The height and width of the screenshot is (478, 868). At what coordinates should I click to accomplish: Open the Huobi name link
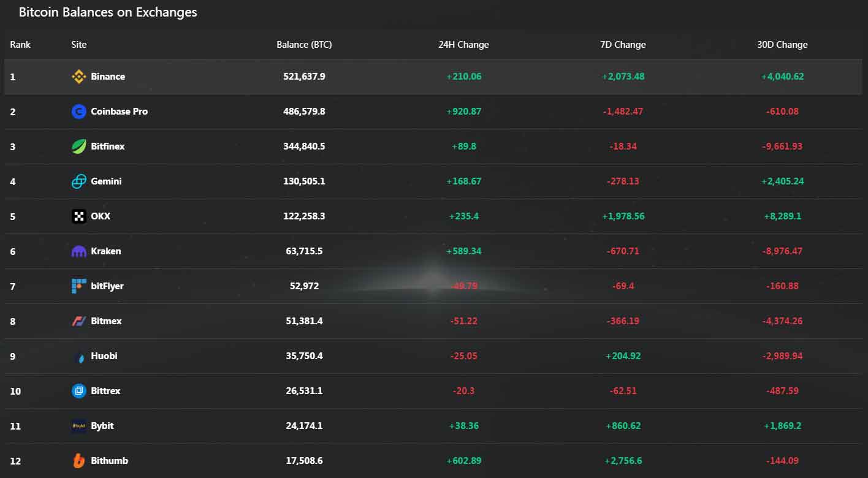104,356
